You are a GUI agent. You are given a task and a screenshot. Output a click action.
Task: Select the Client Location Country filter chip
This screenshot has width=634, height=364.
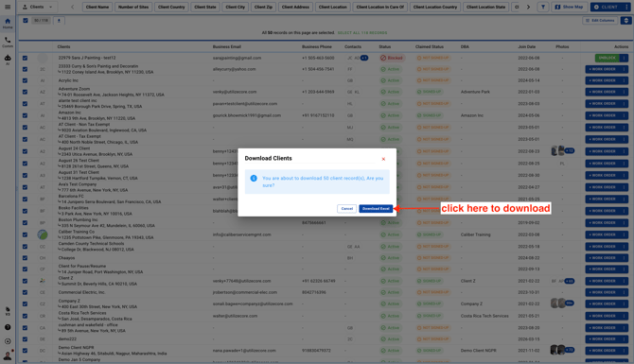(x=435, y=7)
